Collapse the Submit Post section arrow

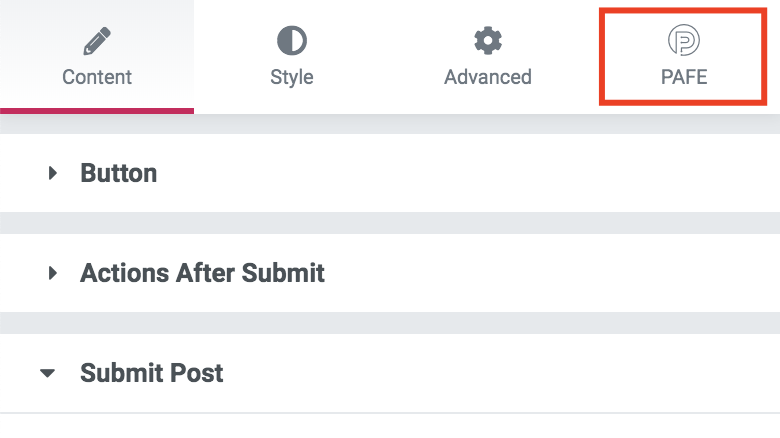pos(48,374)
